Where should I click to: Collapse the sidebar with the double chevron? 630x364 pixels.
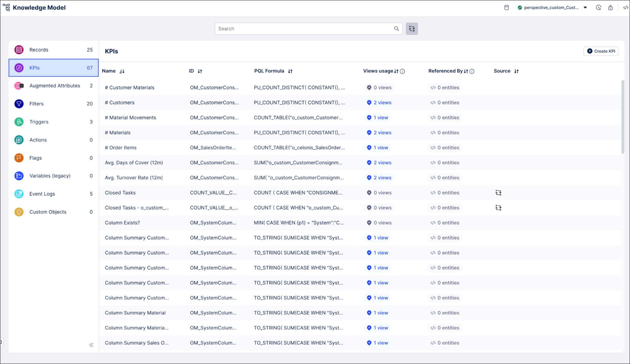point(91,345)
